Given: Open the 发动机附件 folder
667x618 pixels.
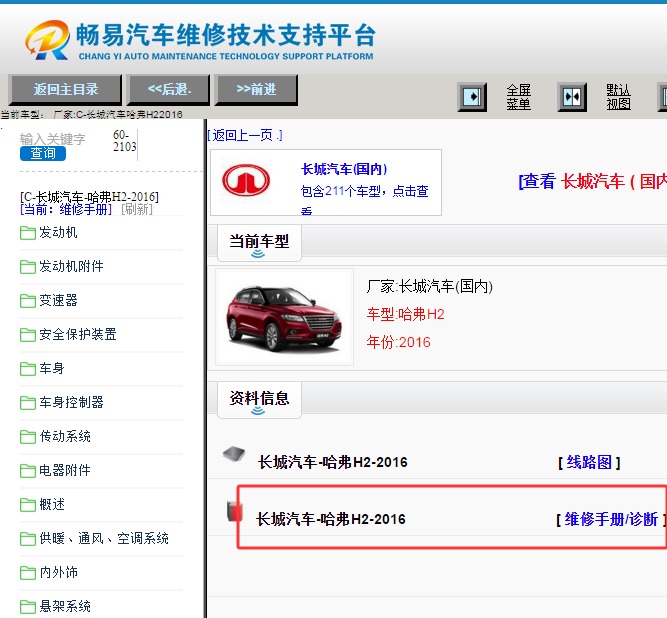Looking at the screenshot, I should 71,266.
